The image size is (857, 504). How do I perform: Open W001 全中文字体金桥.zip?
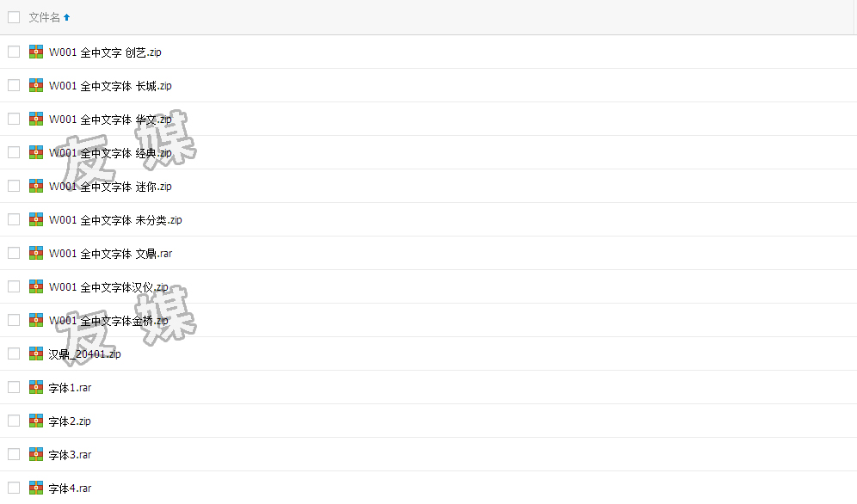(x=108, y=321)
